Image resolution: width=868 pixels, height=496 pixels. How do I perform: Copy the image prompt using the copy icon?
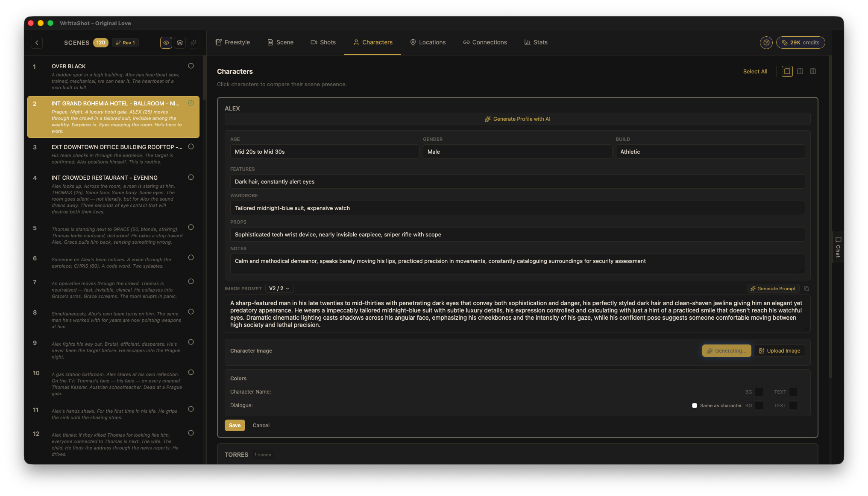click(807, 289)
